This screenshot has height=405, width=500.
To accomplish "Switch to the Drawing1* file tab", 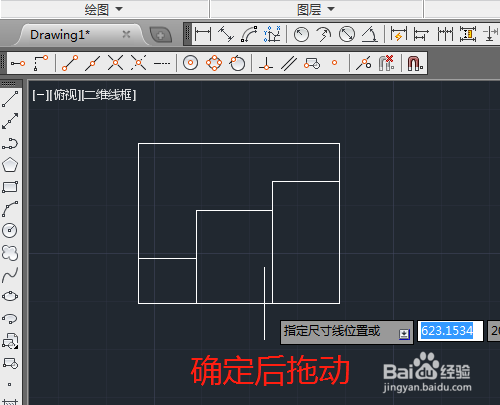I will [60, 35].
